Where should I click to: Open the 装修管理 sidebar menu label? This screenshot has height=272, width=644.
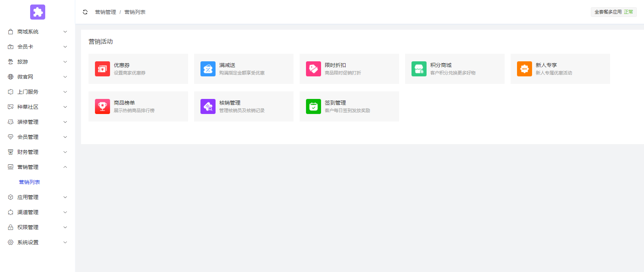pos(28,122)
